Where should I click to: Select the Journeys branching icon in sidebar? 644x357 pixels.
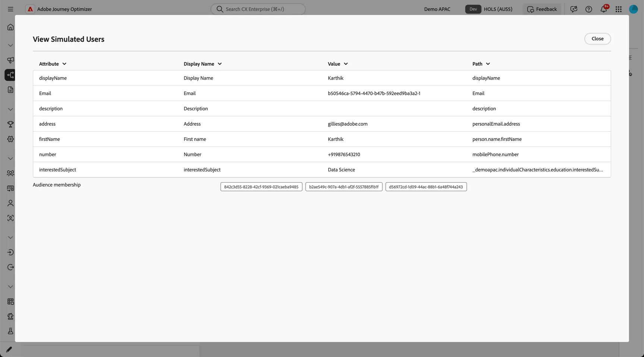10,75
